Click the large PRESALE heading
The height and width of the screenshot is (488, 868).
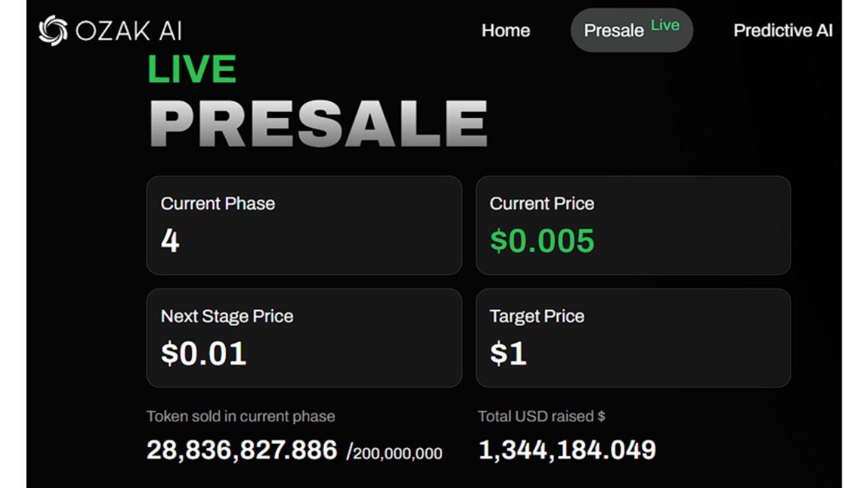(318, 123)
